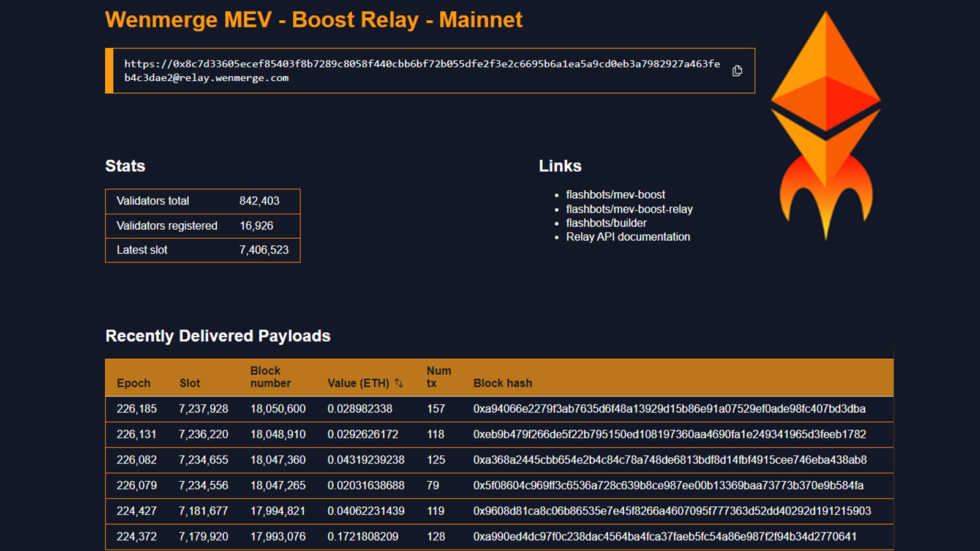Click epoch 226,082 cell

click(x=137, y=460)
